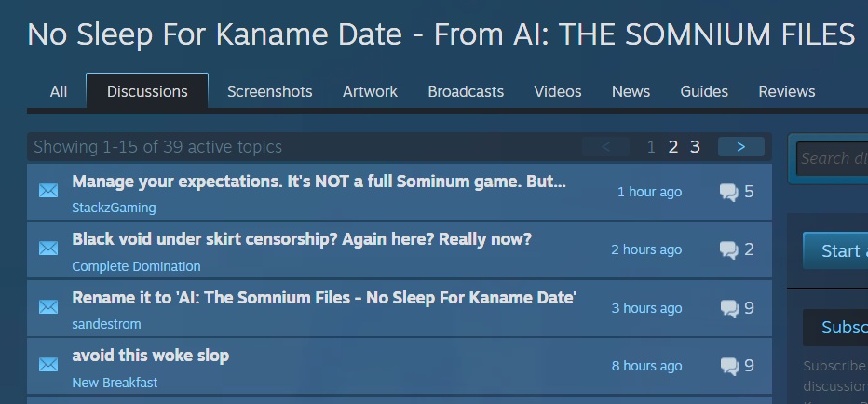Go to previous page with the left arrow
Screen dimensions: 868x404
pos(605,147)
